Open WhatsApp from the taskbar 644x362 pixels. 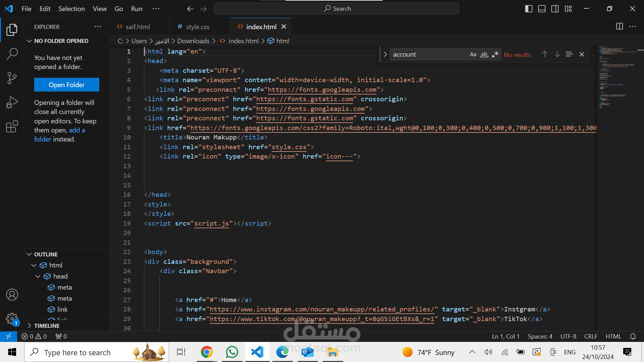232,352
